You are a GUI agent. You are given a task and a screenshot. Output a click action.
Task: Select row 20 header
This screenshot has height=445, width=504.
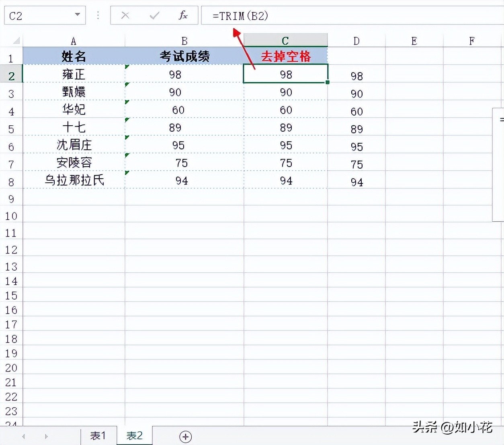coord(11,367)
